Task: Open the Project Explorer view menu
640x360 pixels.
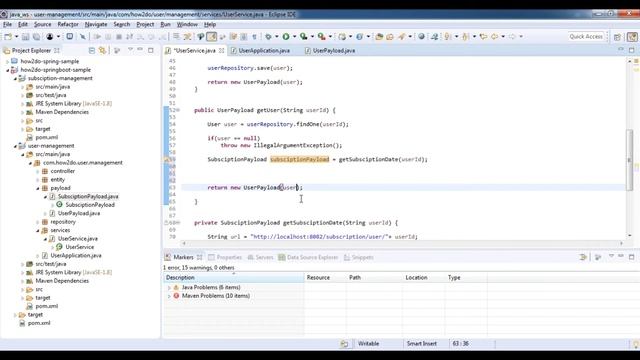Action: [130, 50]
